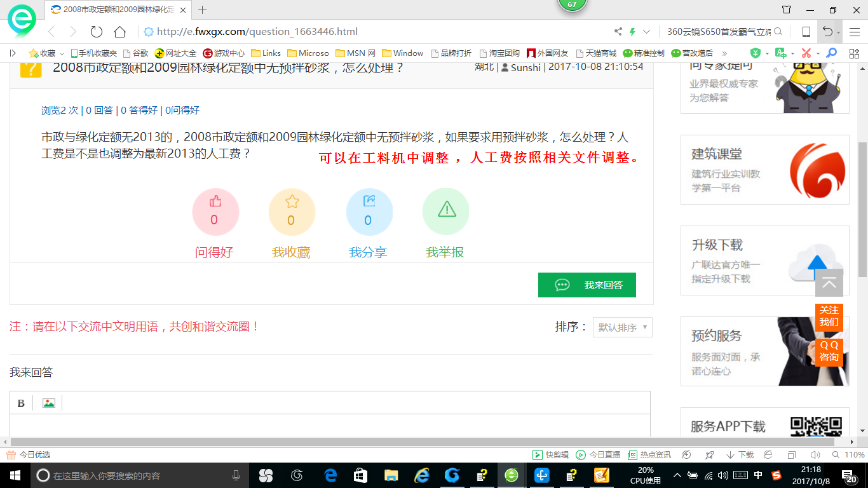Viewport: 868px width, 488px height.
Task: Toggle bold in the answer editor
Action: [21, 403]
